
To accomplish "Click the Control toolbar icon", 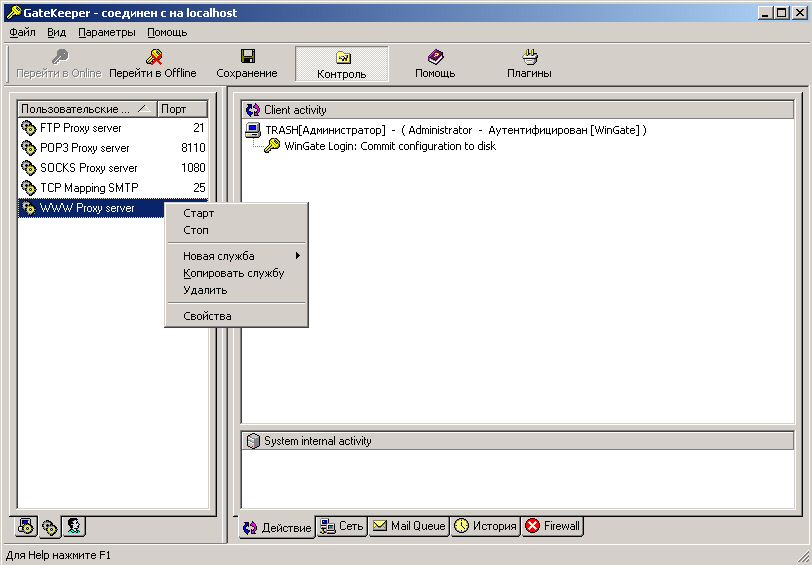I will click(x=343, y=57).
